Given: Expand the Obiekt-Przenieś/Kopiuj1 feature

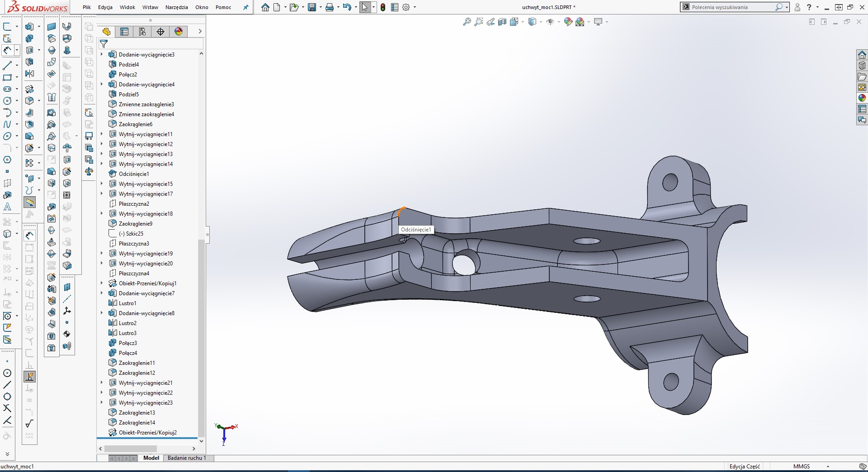Looking at the screenshot, I should coord(102,283).
